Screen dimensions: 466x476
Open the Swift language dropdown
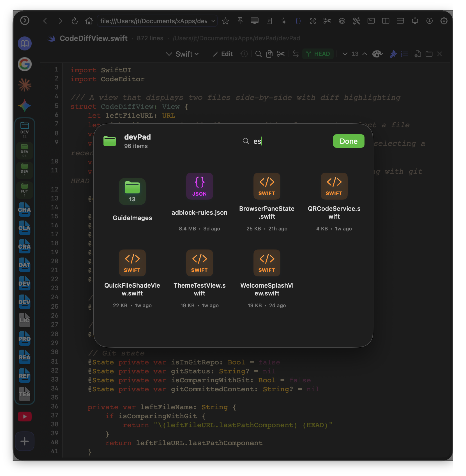click(182, 54)
